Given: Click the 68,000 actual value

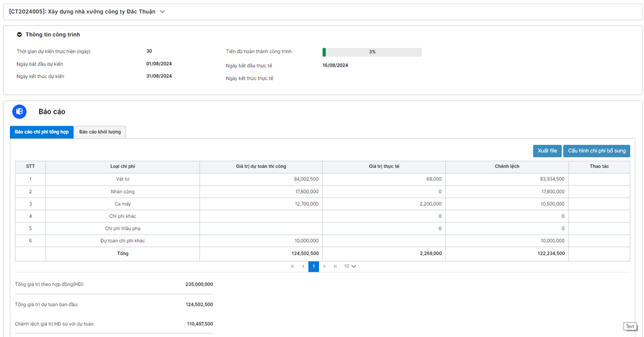Looking at the screenshot, I should point(434,179).
